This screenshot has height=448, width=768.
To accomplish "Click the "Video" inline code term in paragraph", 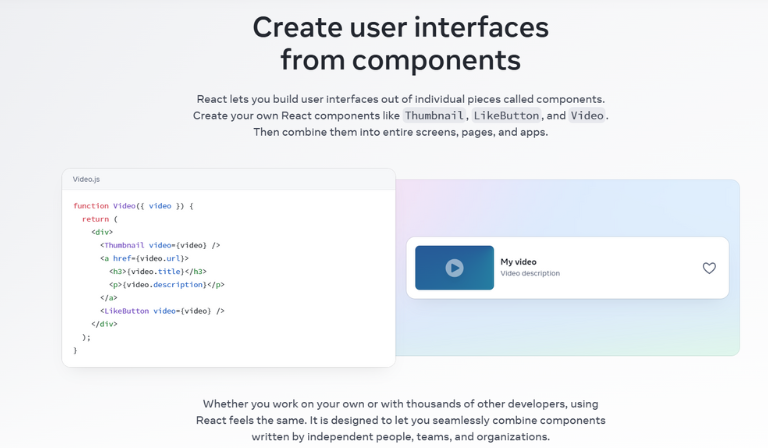I will (x=587, y=116).
